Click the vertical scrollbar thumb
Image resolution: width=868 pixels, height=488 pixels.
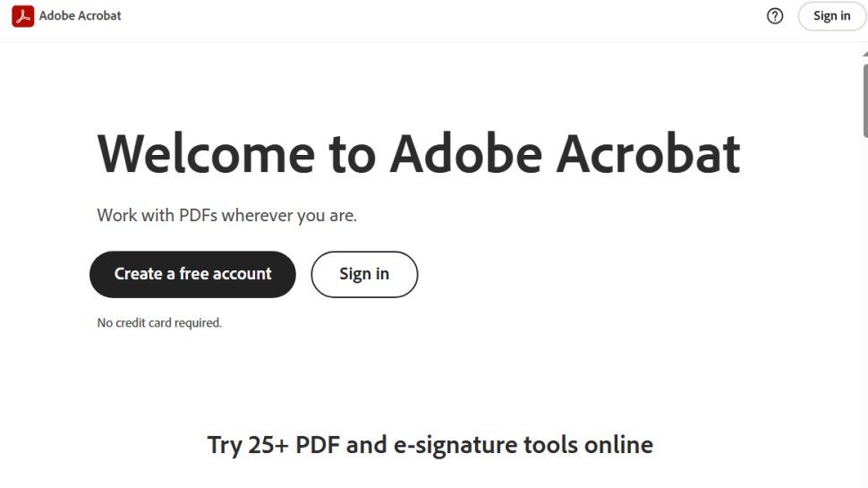pos(864,100)
